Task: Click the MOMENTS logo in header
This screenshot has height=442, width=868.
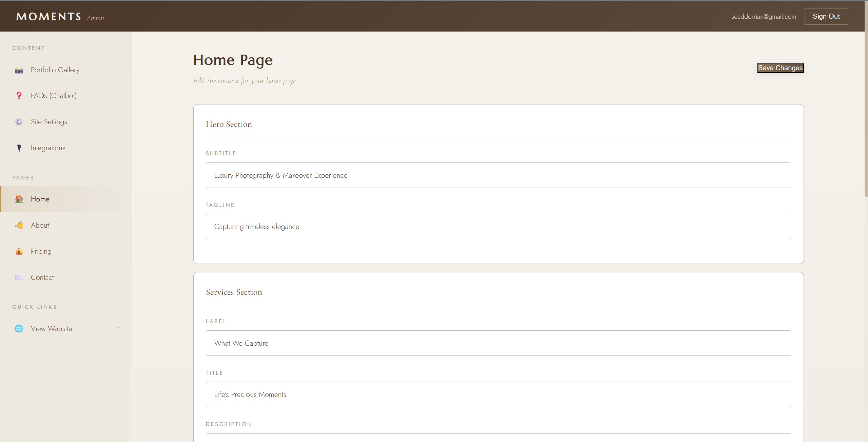Action: [x=49, y=17]
